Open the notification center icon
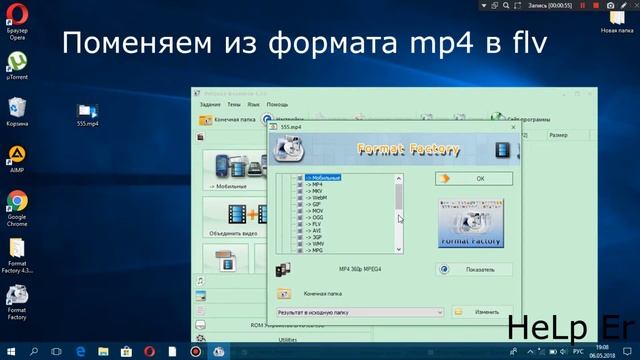 pyautogui.click(x=627, y=351)
